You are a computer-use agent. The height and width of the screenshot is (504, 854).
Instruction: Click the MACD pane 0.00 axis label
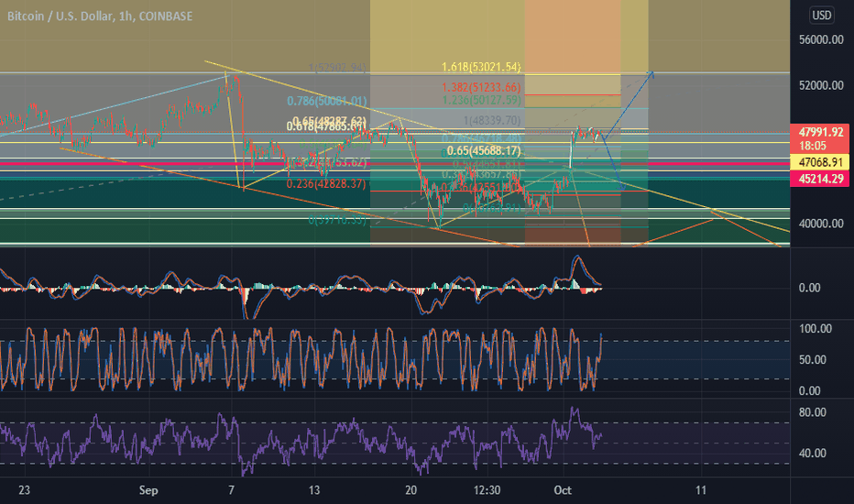click(x=809, y=288)
